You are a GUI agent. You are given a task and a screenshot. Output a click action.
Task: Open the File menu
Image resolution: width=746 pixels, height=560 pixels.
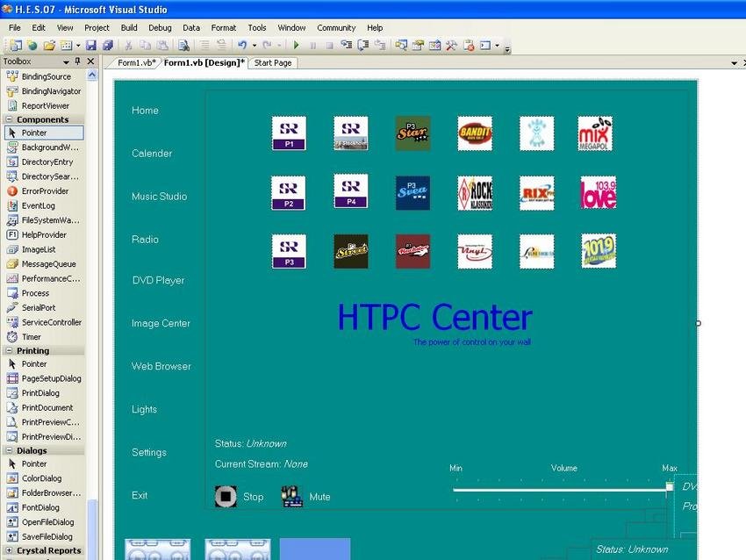click(x=15, y=28)
